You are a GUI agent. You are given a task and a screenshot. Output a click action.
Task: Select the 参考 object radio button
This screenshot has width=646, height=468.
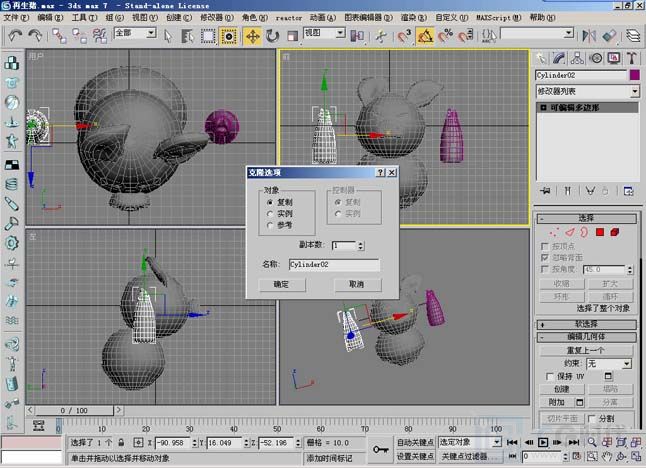pyautogui.click(x=270, y=225)
